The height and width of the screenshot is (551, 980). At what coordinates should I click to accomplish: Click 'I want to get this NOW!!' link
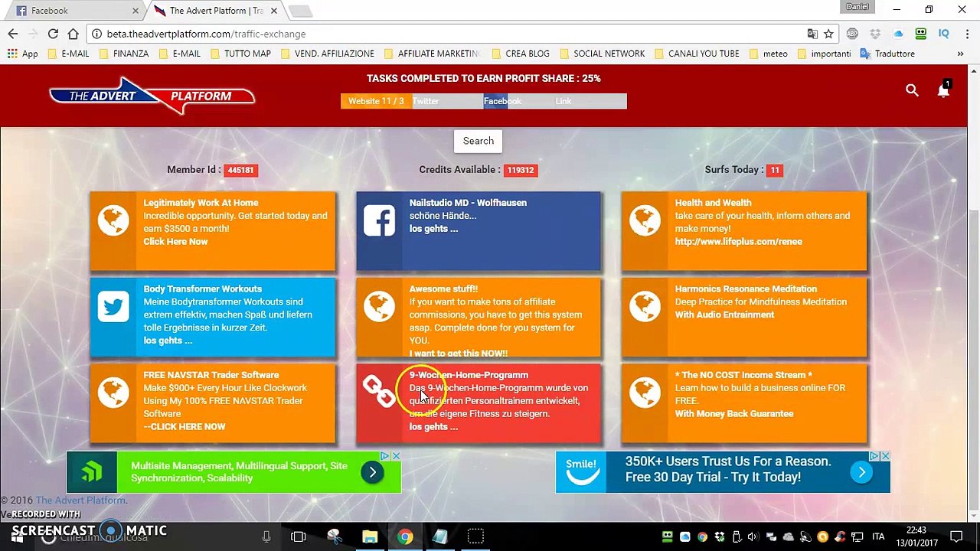[458, 354]
